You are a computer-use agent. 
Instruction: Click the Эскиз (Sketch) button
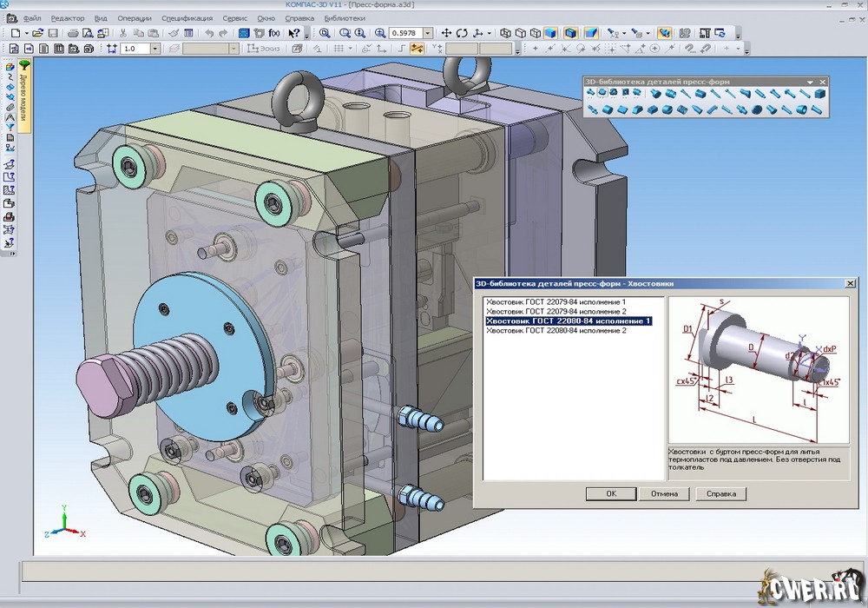265,49
